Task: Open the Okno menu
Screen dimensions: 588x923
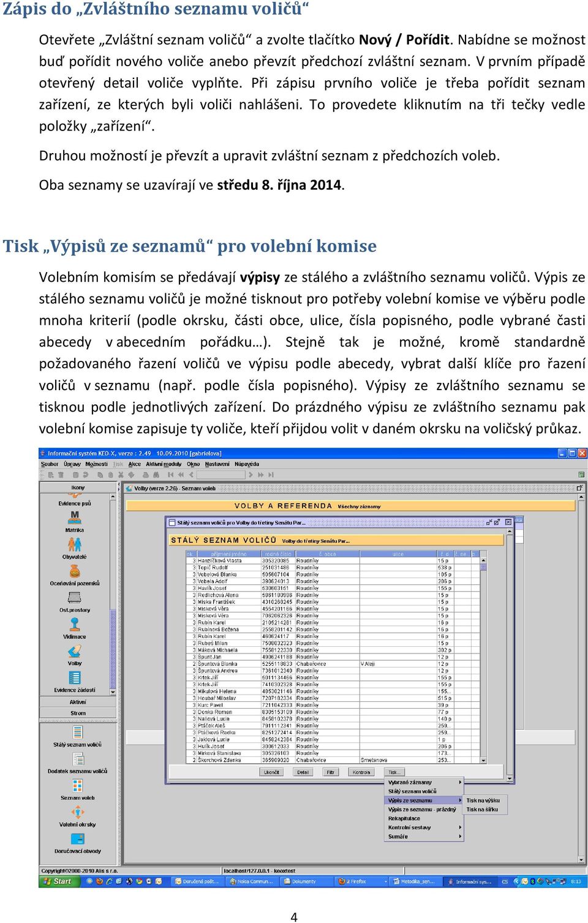Action: (x=194, y=464)
